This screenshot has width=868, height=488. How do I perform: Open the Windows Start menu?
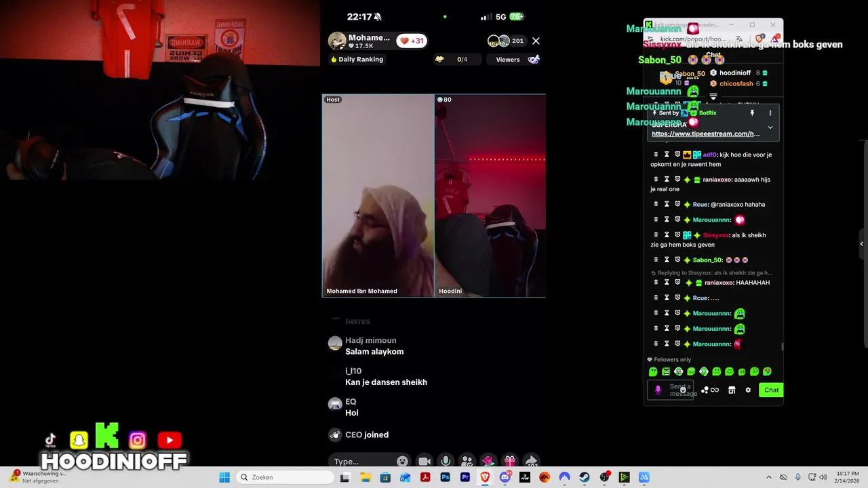[224, 477]
